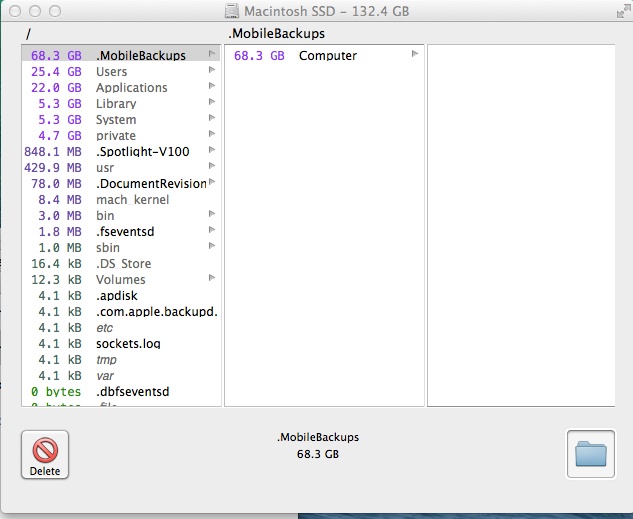Select the .dbfseventsd row
Screen dimensions: 633x519
(x=121, y=391)
